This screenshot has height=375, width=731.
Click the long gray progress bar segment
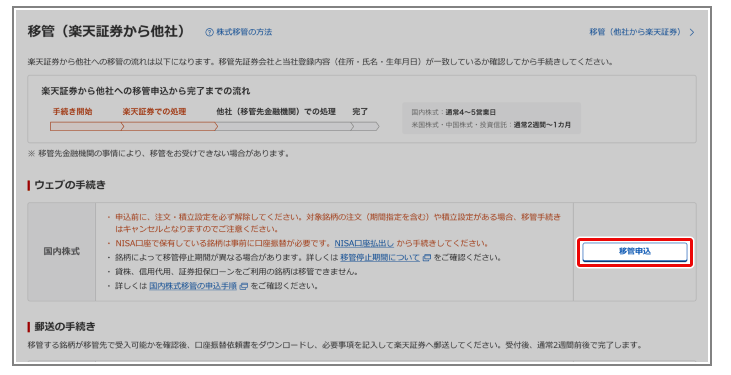284,126
